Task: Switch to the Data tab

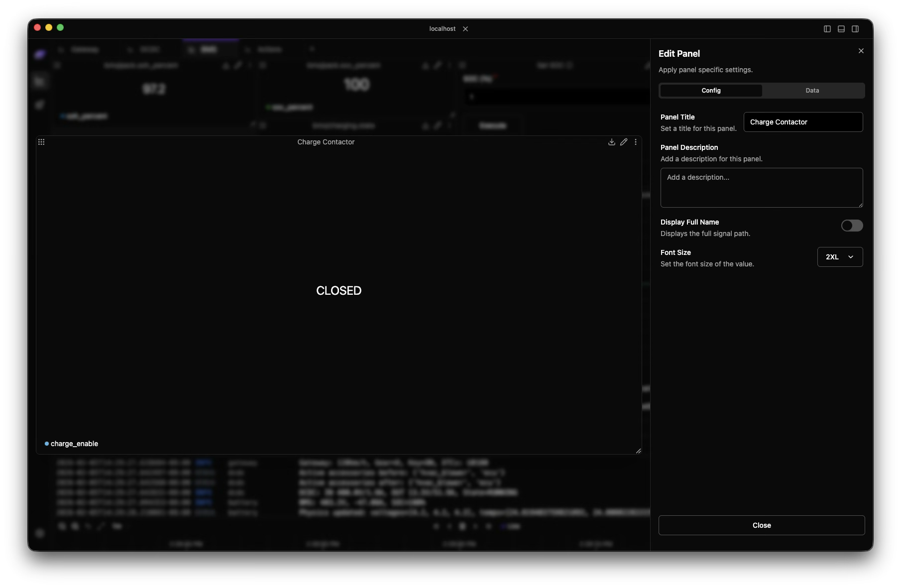Action: 812,91
